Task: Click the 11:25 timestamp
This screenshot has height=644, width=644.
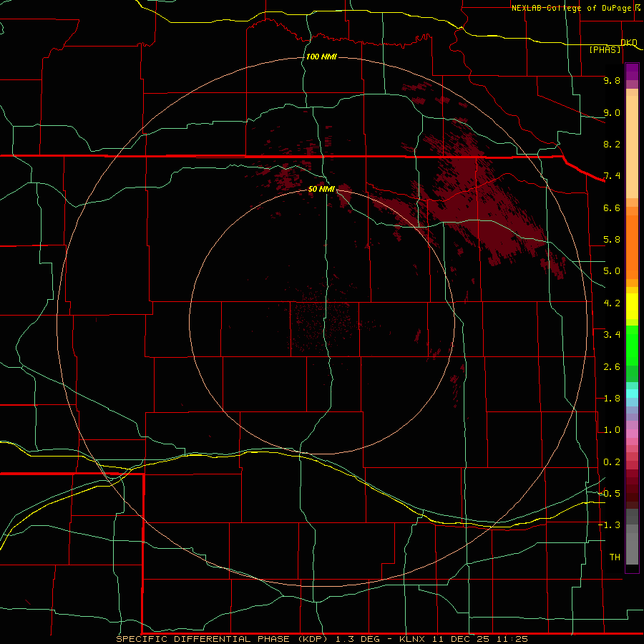Action: click(x=512, y=639)
